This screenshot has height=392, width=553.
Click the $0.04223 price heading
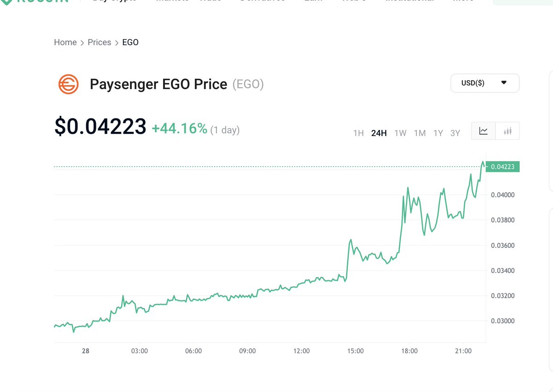tap(100, 127)
